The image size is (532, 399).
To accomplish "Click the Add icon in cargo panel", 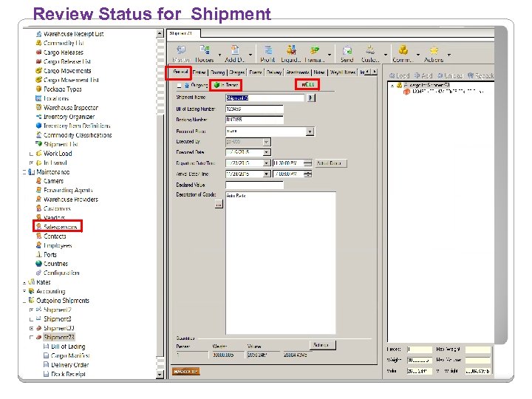I will 423,75.
